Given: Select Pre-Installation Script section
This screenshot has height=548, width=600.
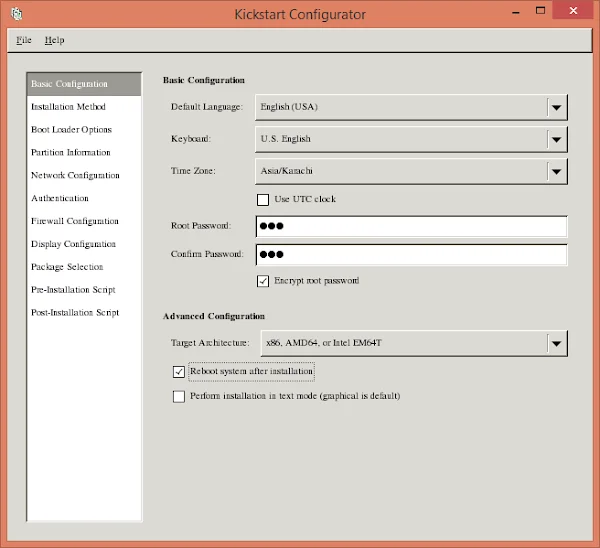Looking at the screenshot, I should click(x=84, y=290).
